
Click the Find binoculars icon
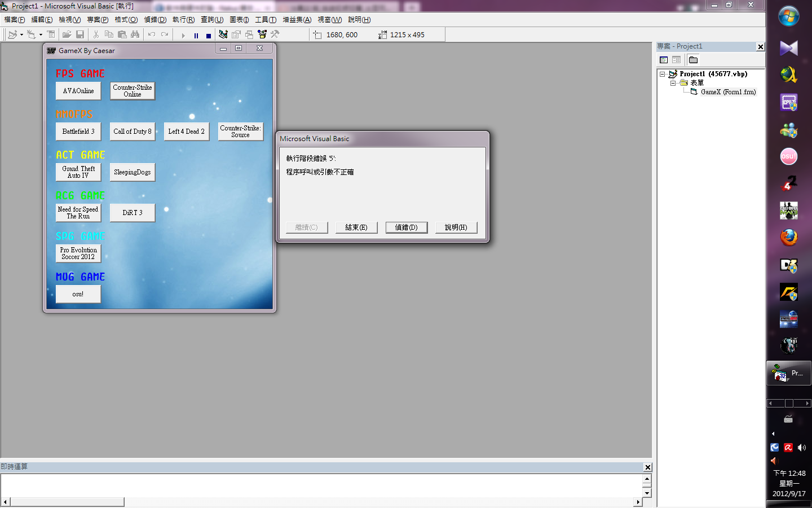pos(135,35)
